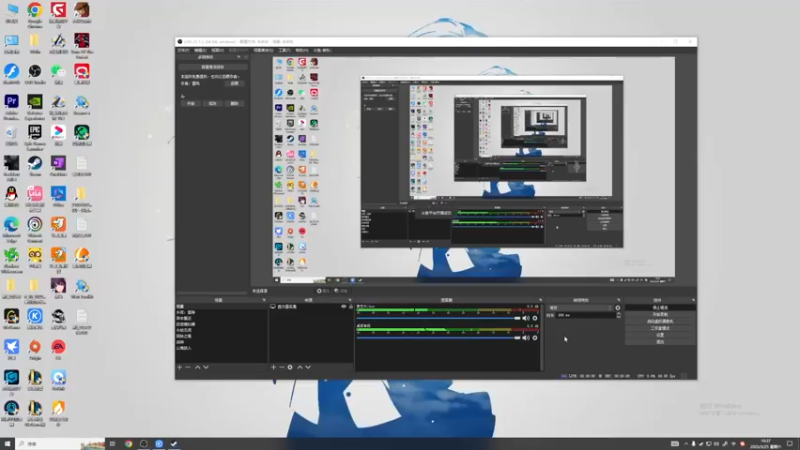Screen dimensions: 800x450
Task: Mute the first audio mixer channel
Action: pyautogui.click(x=526, y=318)
